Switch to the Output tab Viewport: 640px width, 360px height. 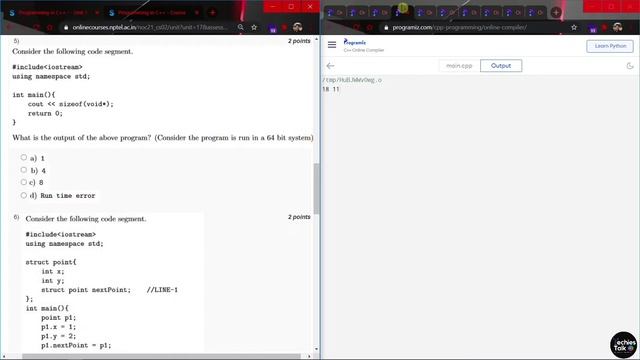pyautogui.click(x=501, y=66)
